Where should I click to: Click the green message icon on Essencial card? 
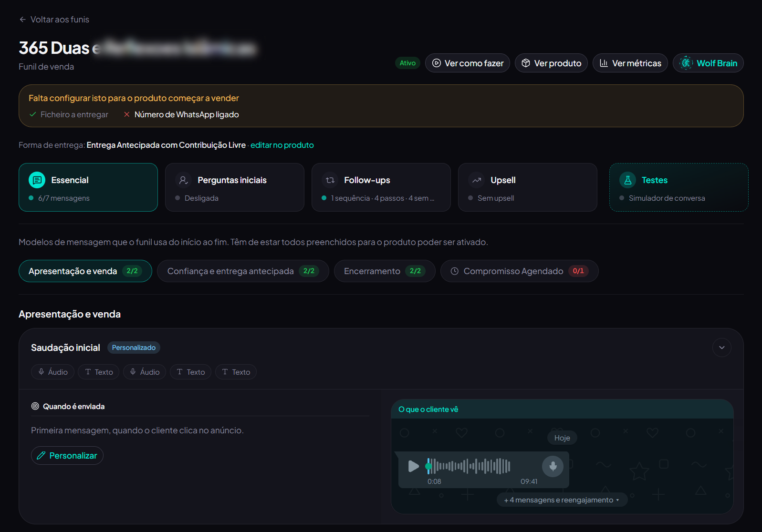pos(37,180)
